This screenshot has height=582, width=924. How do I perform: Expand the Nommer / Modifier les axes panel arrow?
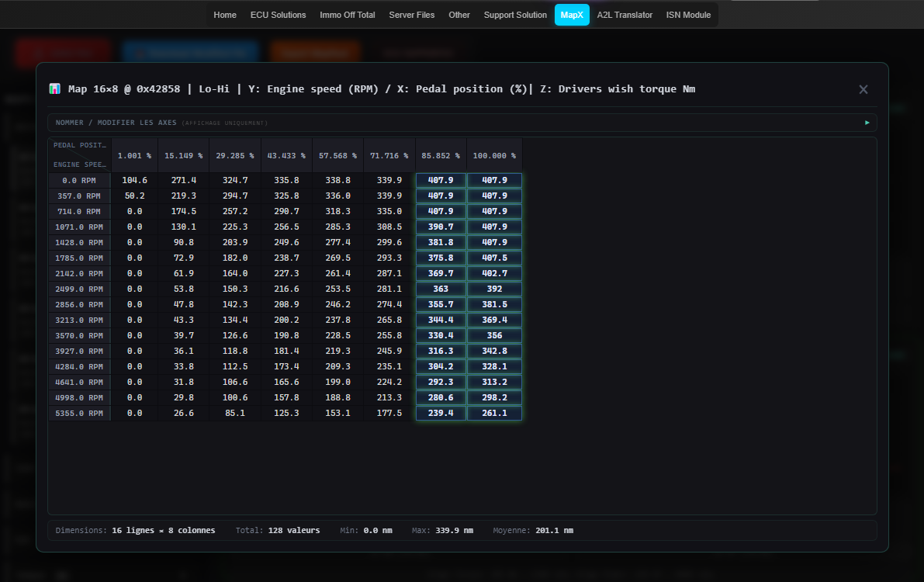[867, 123]
